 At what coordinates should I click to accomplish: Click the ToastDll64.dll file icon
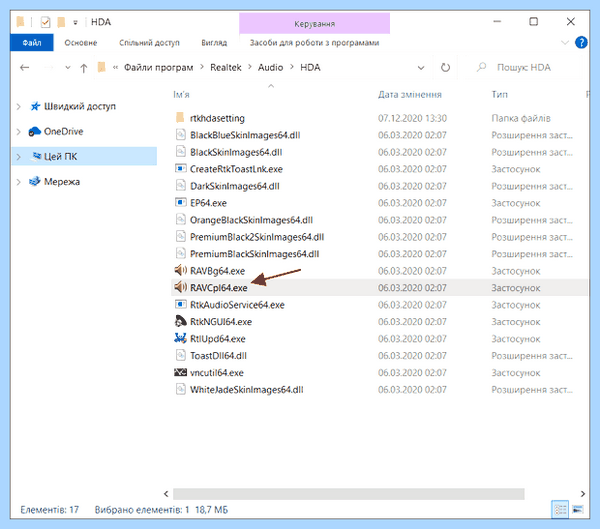click(x=180, y=355)
